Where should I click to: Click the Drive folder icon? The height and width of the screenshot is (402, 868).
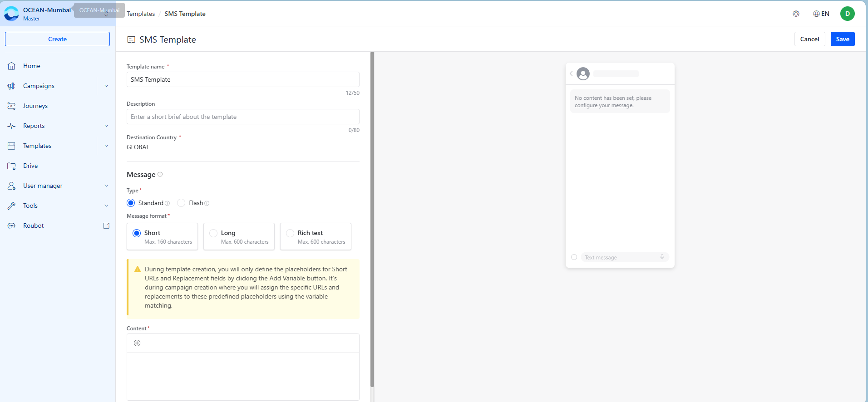coord(12,166)
